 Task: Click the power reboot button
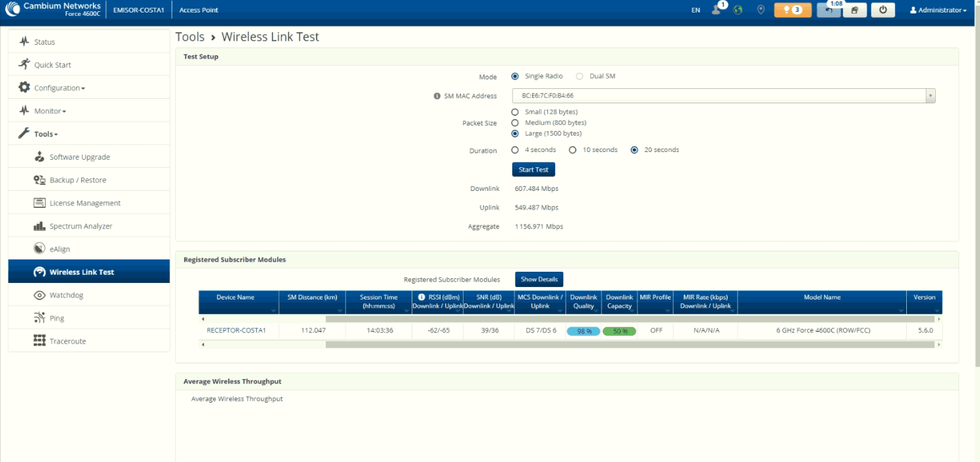point(883,11)
